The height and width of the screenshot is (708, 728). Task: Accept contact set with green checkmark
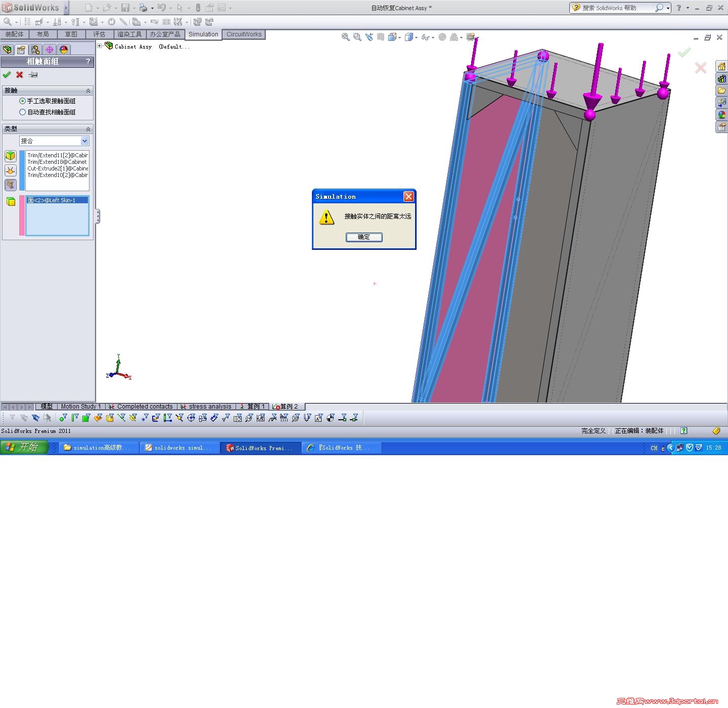point(7,75)
